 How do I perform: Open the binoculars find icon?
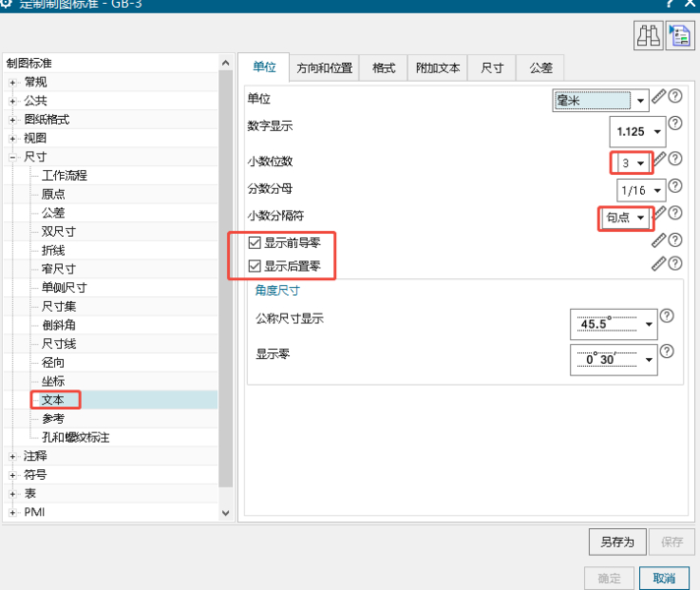(648, 35)
